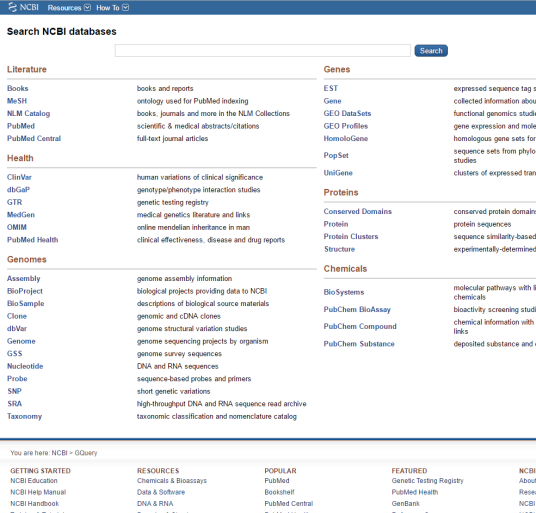This screenshot has width=536, height=513.
Task: Open the GTR database link
Action: click(x=14, y=202)
